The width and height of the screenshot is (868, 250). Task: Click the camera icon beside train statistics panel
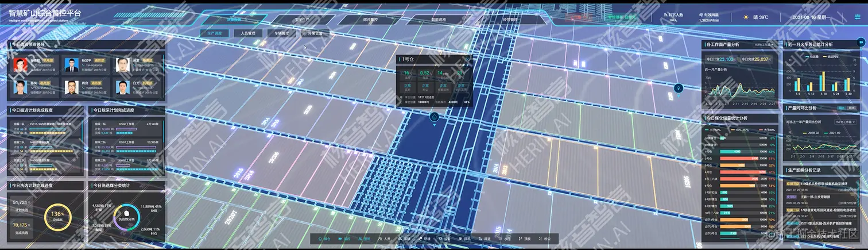(x=860, y=42)
